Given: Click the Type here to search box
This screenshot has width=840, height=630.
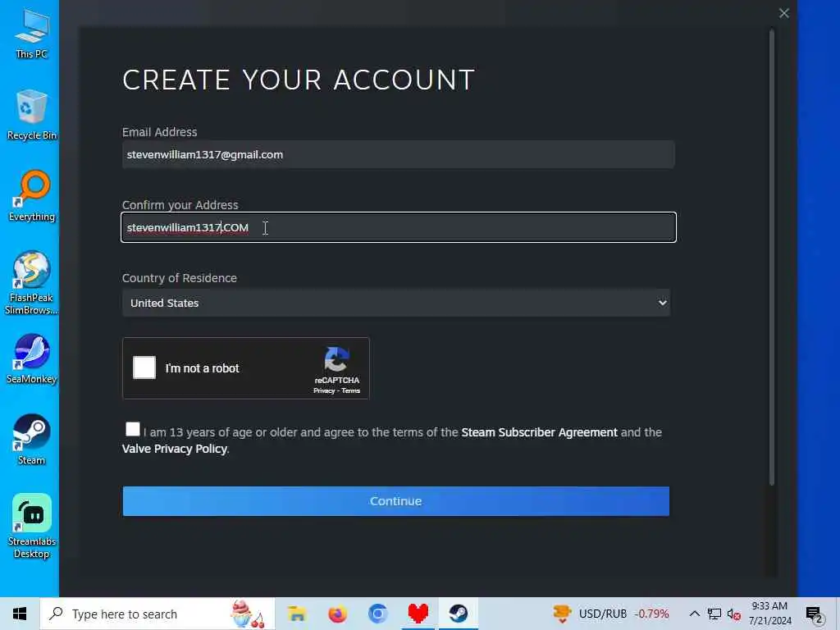Looking at the screenshot, I should click(x=157, y=614).
